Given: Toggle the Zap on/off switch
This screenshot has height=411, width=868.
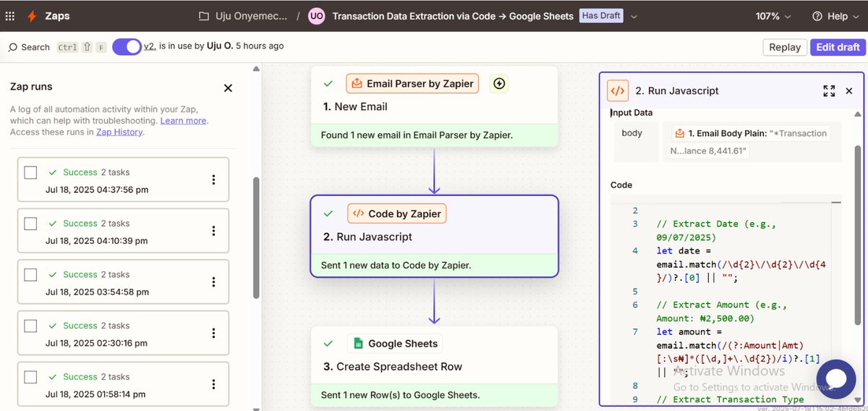Looking at the screenshot, I should pyautogui.click(x=127, y=46).
